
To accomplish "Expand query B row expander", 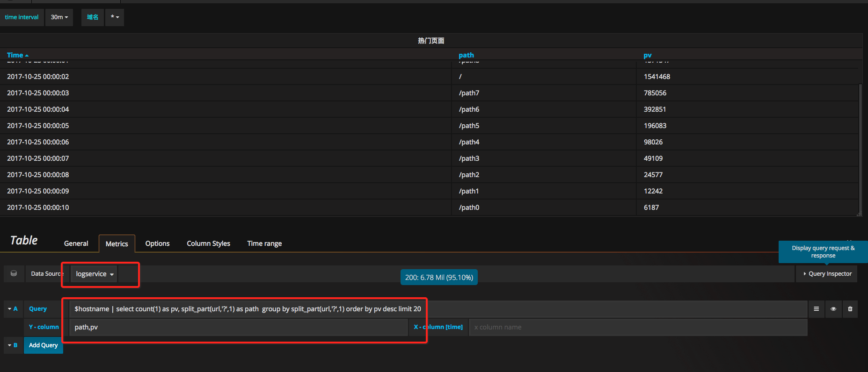I will point(9,345).
